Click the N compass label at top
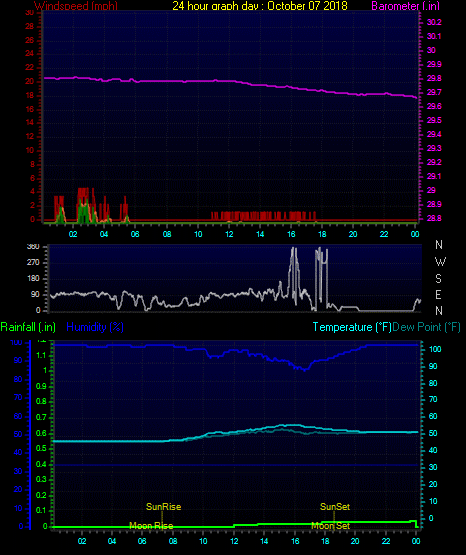 439,245
